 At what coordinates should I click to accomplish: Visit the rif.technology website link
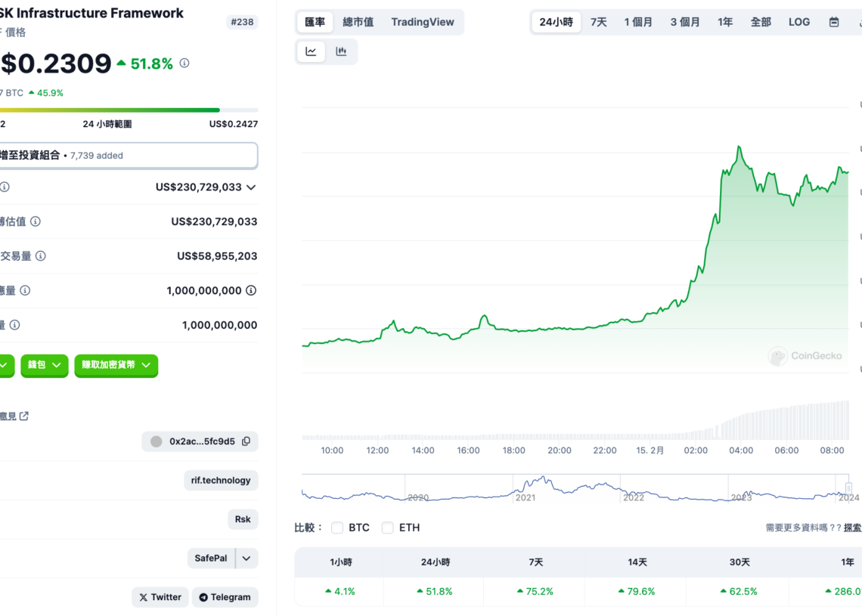pos(221,480)
